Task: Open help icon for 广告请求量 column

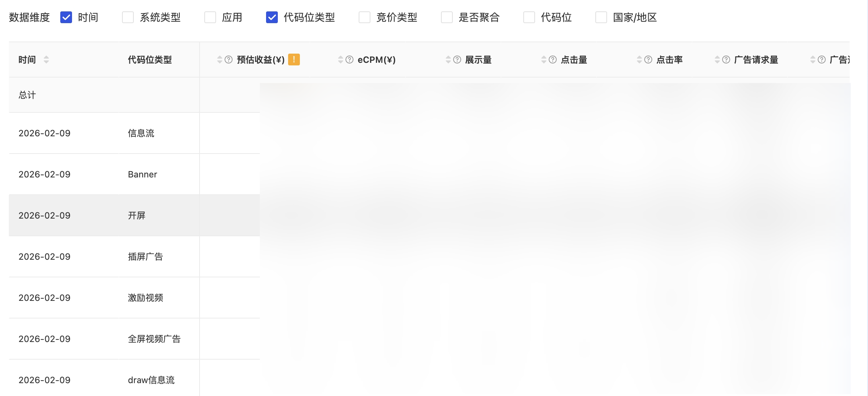Action: pos(726,60)
